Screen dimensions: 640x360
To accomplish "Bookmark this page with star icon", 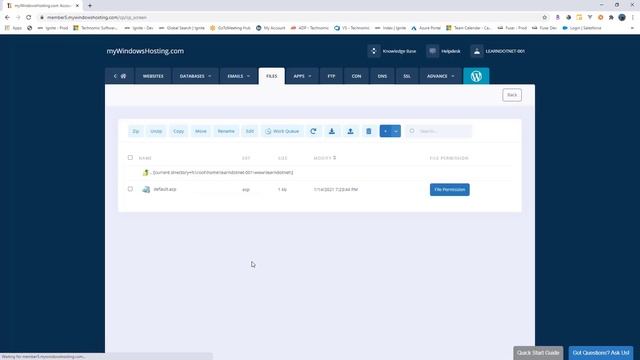I will pyautogui.click(x=544, y=17).
